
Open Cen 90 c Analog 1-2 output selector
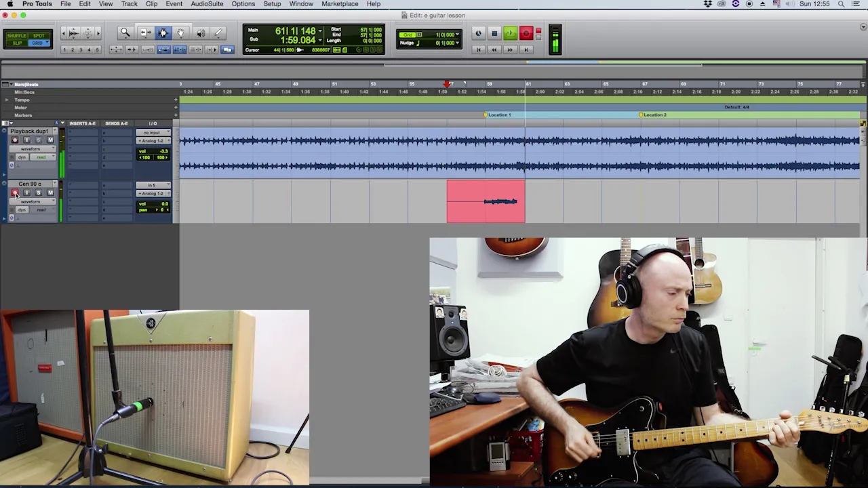pos(153,193)
